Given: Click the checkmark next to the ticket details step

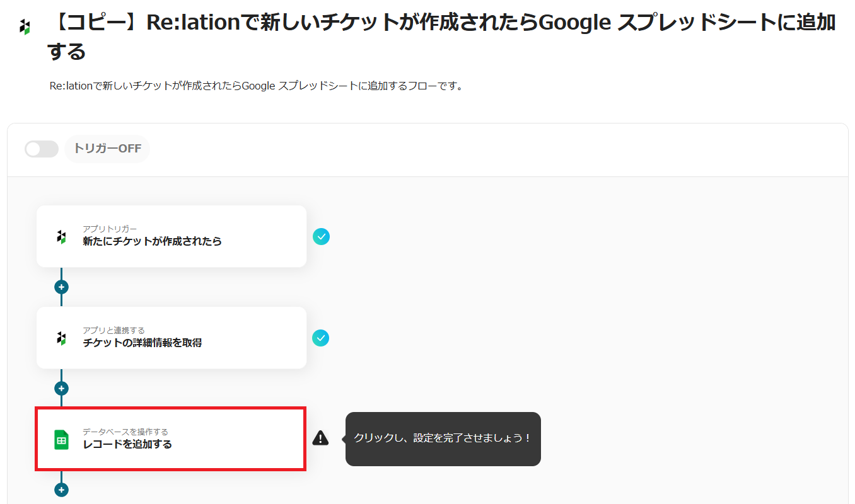Looking at the screenshot, I should pos(321,338).
